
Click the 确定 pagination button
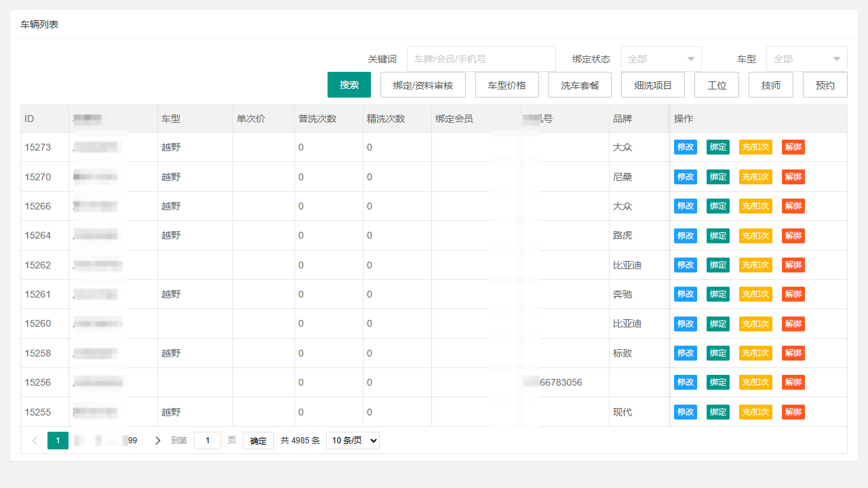(258, 441)
